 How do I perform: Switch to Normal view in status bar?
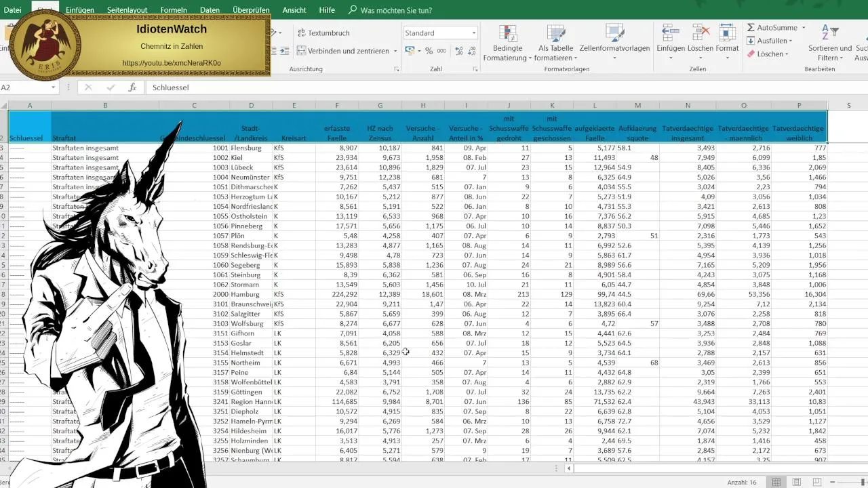coord(776,482)
